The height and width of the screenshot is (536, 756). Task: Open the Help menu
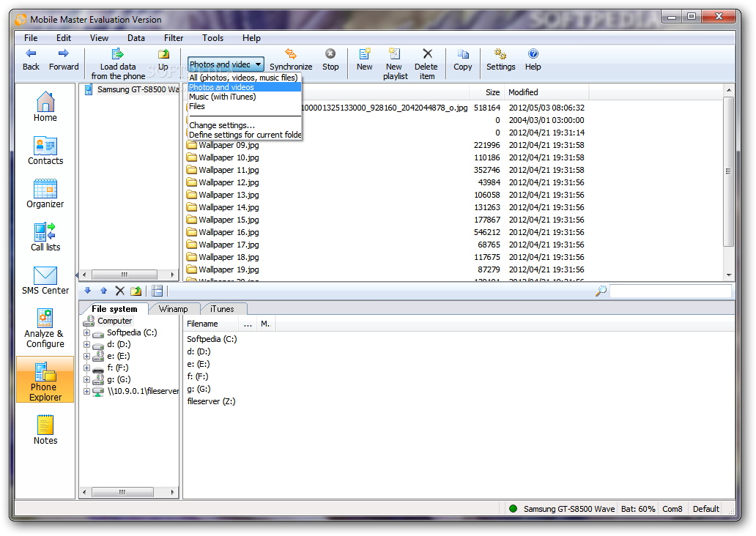pyautogui.click(x=251, y=38)
